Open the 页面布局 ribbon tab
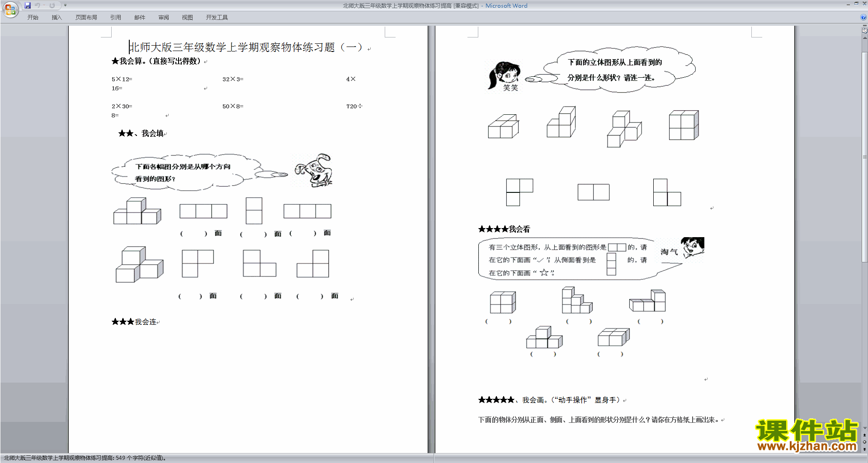 [86, 18]
